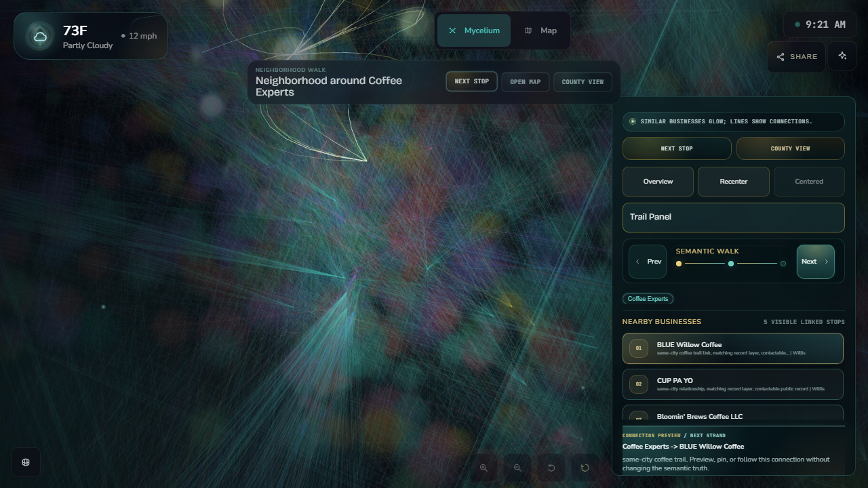The height and width of the screenshot is (488, 868).
Task: Click the Nearby Businesses heading
Action: point(662,322)
